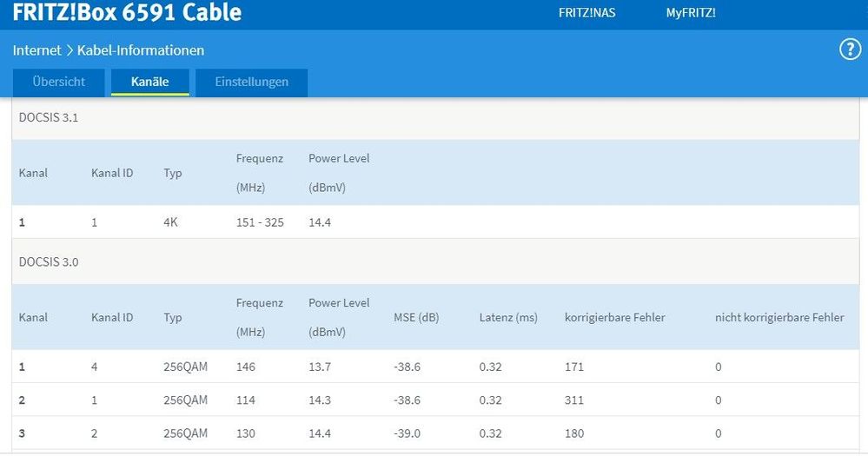Click frequency value 151 - 325

[260, 222]
